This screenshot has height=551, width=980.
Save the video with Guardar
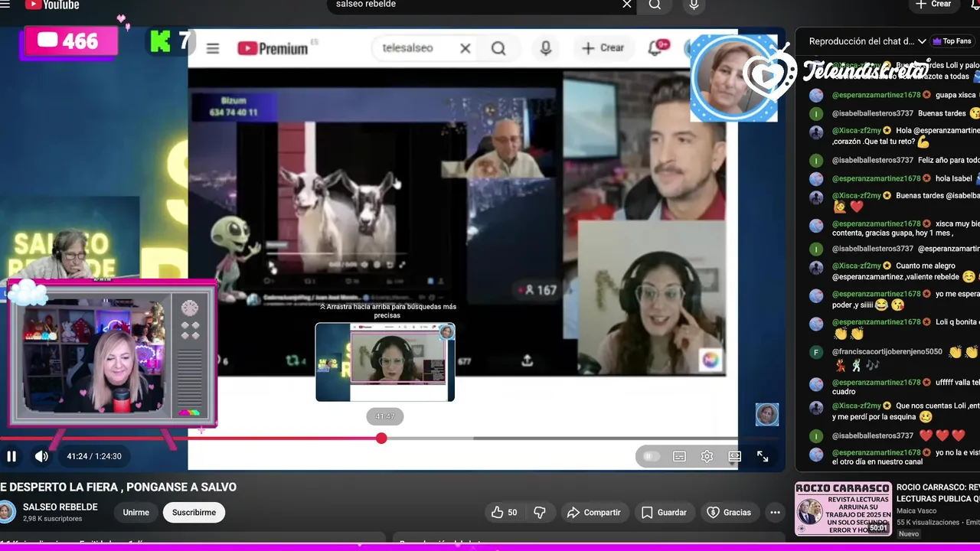point(664,512)
